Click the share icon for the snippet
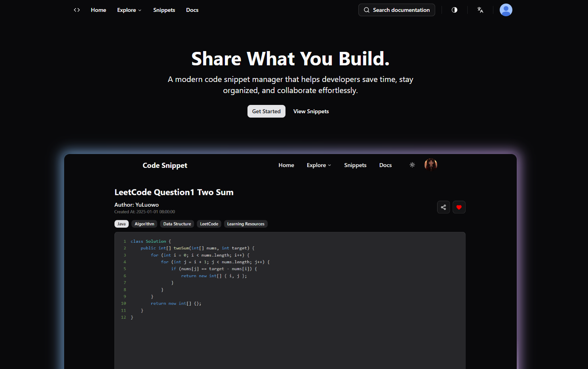Viewport: 588px width, 369px height. [x=443, y=207]
